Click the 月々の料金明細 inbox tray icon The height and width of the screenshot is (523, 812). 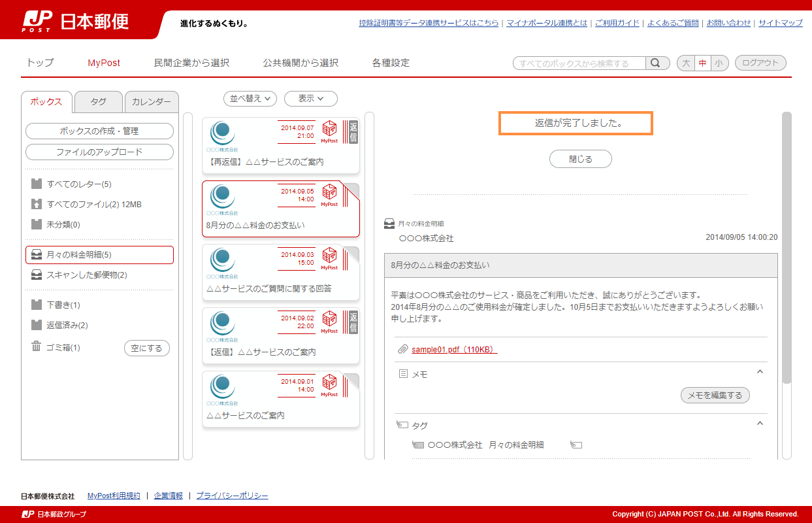click(x=37, y=255)
